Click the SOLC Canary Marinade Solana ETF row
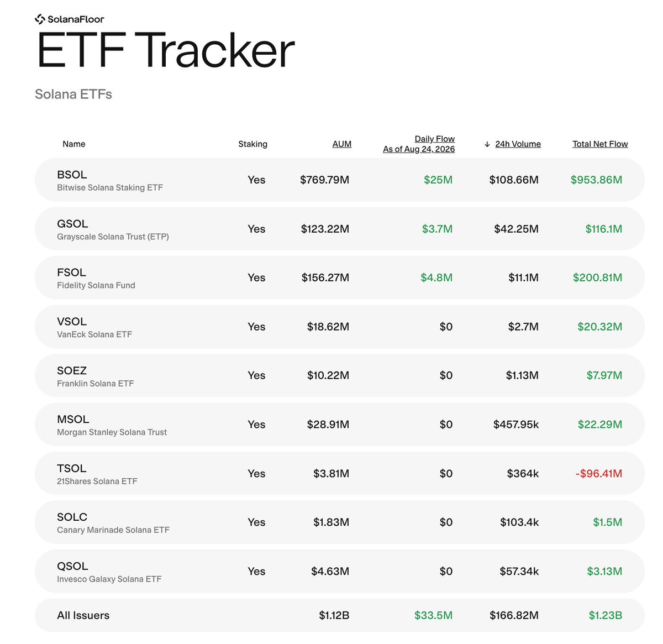663x644 pixels. 339,522
